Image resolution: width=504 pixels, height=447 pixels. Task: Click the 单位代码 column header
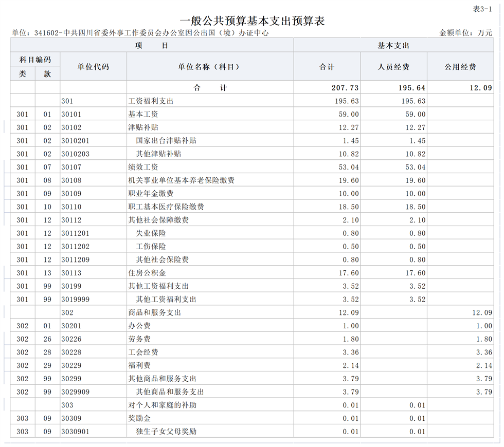tap(93, 66)
